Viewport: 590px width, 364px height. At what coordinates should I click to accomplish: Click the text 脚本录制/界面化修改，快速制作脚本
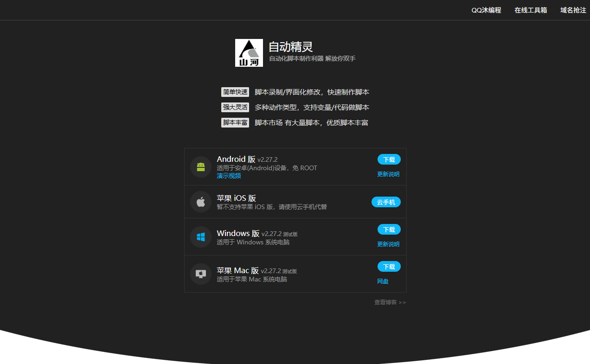[312, 92]
